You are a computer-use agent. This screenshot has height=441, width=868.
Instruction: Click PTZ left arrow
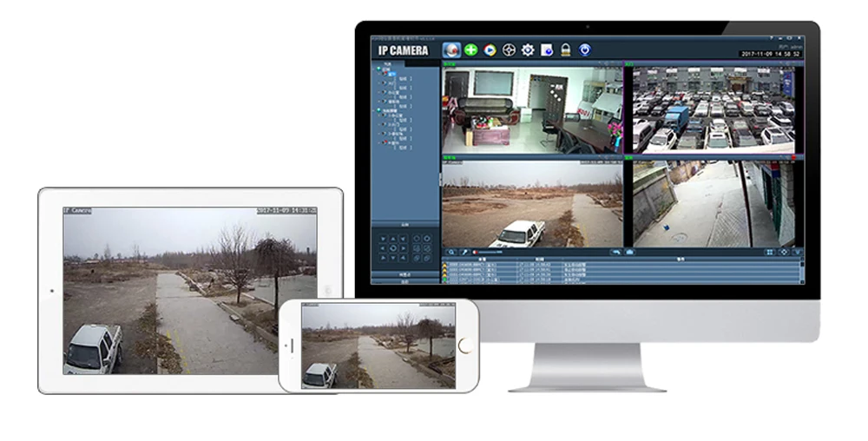pyautogui.click(x=383, y=248)
